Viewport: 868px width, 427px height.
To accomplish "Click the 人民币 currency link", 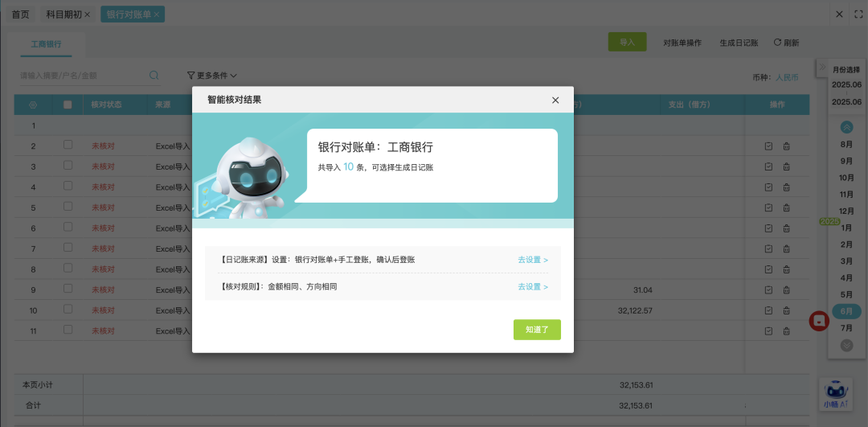I will [x=787, y=77].
